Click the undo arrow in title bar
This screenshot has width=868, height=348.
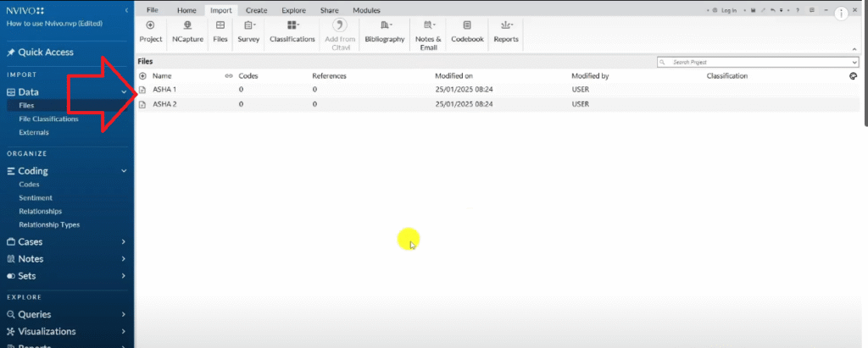773,10
